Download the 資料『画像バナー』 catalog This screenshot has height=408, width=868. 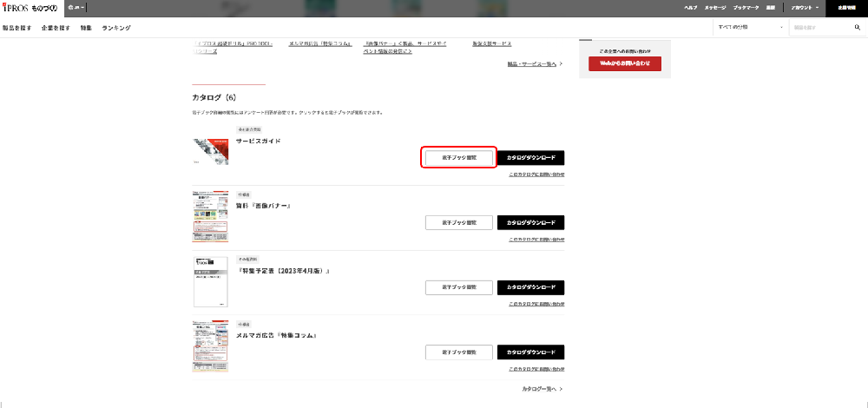point(530,222)
